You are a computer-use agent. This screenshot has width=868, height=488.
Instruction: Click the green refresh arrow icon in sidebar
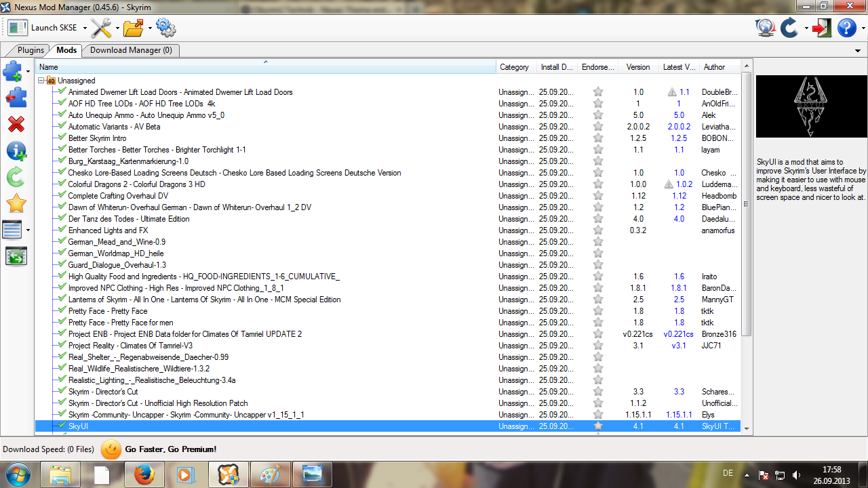click(16, 177)
